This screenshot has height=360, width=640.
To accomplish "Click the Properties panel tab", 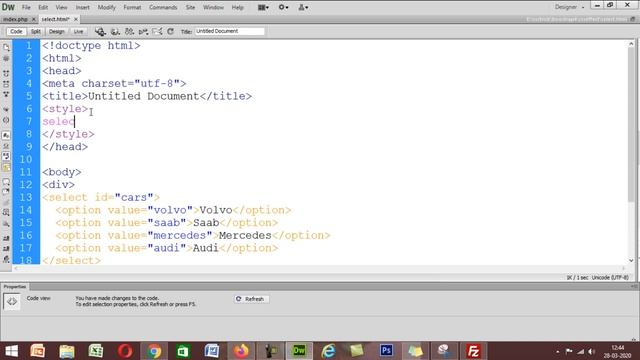I will coord(15,287).
